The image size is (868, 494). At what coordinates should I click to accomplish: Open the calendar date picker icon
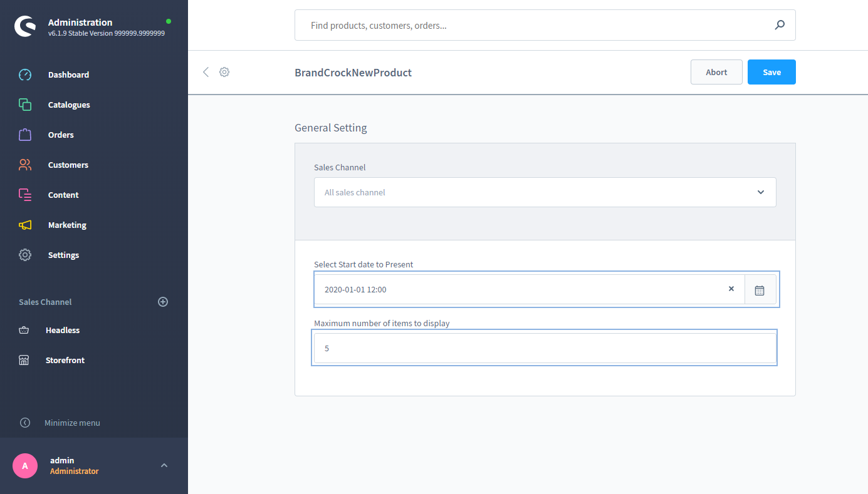760,290
